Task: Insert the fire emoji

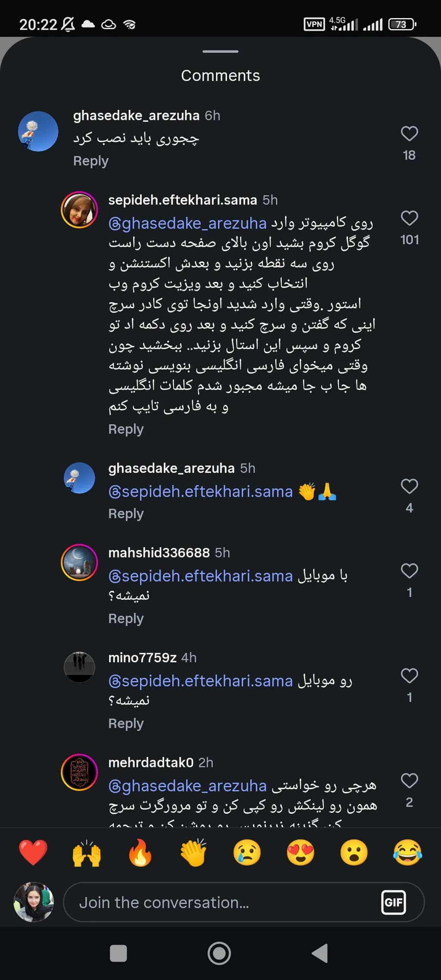Action: (x=140, y=853)
